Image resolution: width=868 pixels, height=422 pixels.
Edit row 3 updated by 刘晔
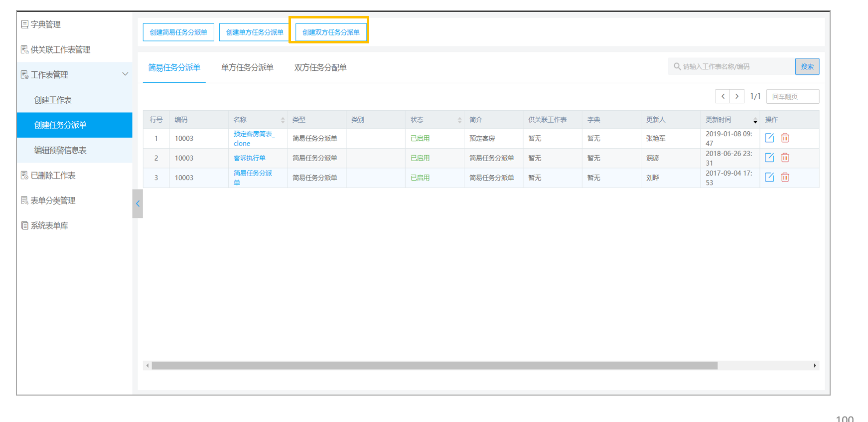pyautogui.click(x=769, y=177)
